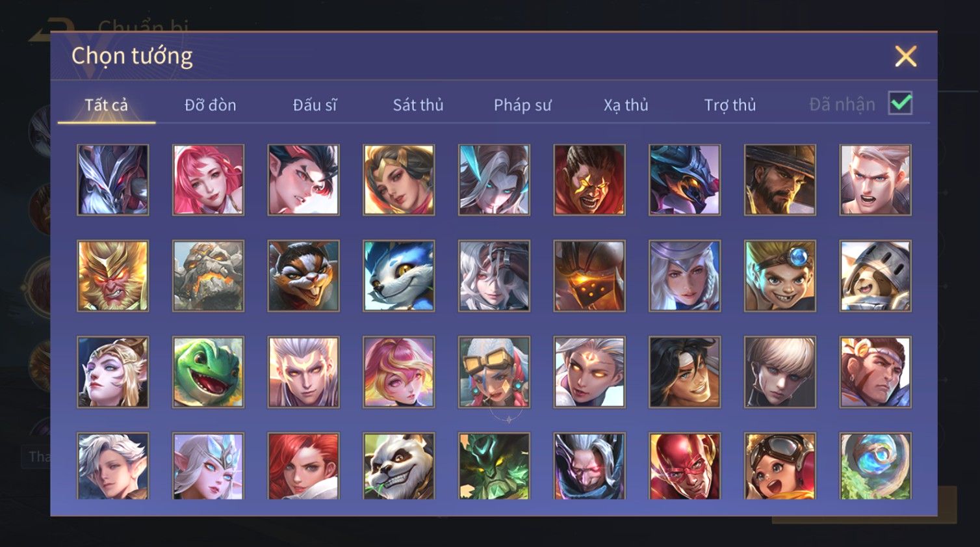Image resolution: width=980 pixels, height=547 pixels.
Task: Filter heroes by Đấu sĩ tab
Action: pyautogui.click(x=315, y=105)
